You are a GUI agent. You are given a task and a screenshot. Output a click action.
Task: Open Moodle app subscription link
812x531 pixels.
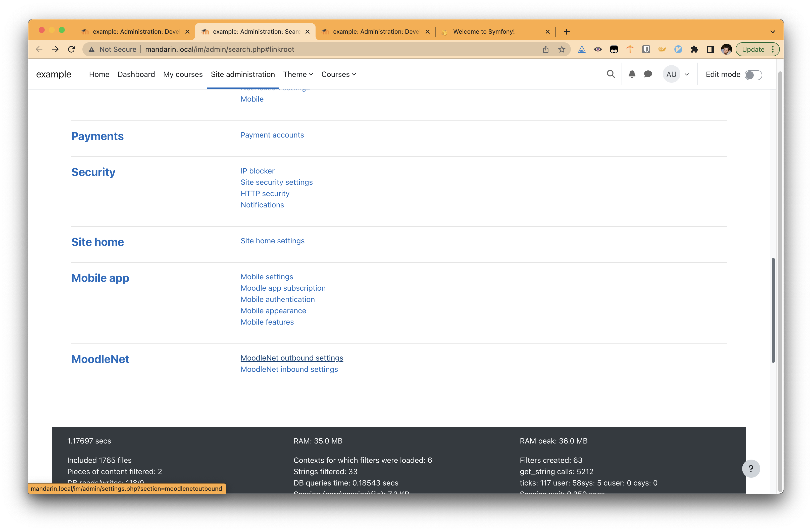[283, 288]
